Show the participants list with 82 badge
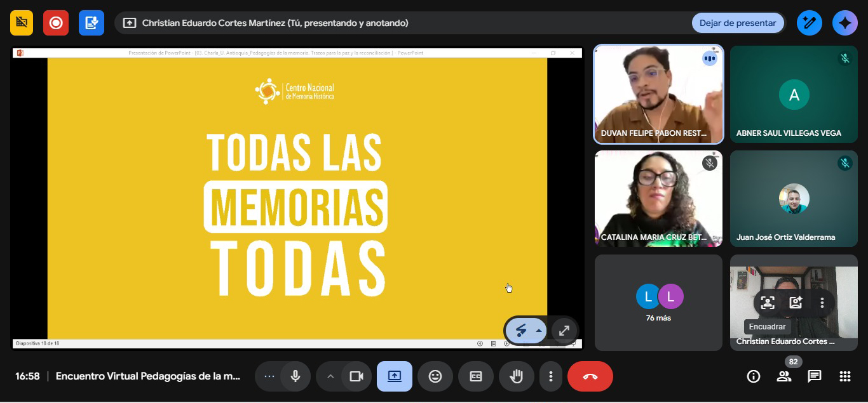Viewport: 868px width, 403px height. pos(784,376)
